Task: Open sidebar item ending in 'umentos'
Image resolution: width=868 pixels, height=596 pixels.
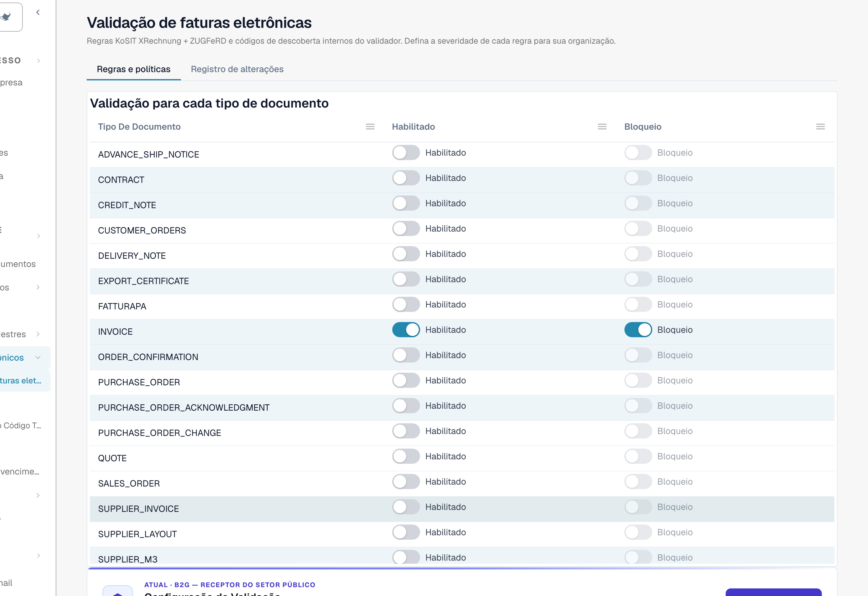Action: [x=18, y=264]
